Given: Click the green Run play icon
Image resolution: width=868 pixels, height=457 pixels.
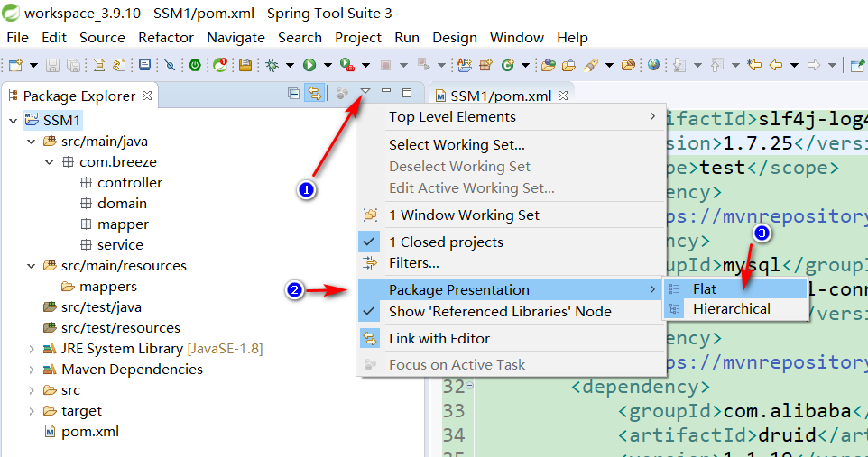Looking at the screenshot, I should coord(309,65).
